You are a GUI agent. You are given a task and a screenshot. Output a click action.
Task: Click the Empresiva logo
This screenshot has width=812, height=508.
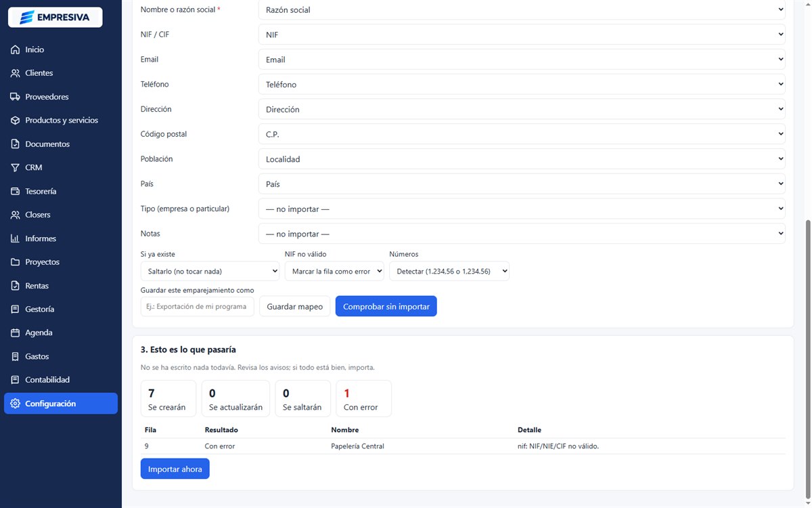tap(55, 17)
